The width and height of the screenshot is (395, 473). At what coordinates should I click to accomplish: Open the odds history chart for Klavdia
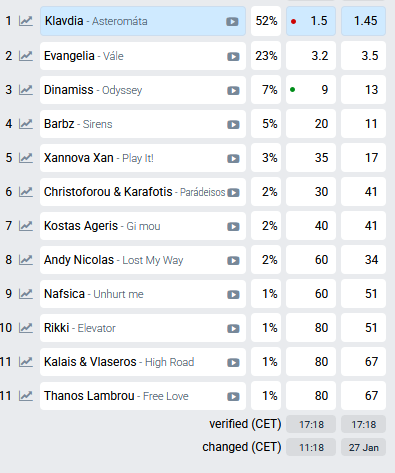pos(26,21)
